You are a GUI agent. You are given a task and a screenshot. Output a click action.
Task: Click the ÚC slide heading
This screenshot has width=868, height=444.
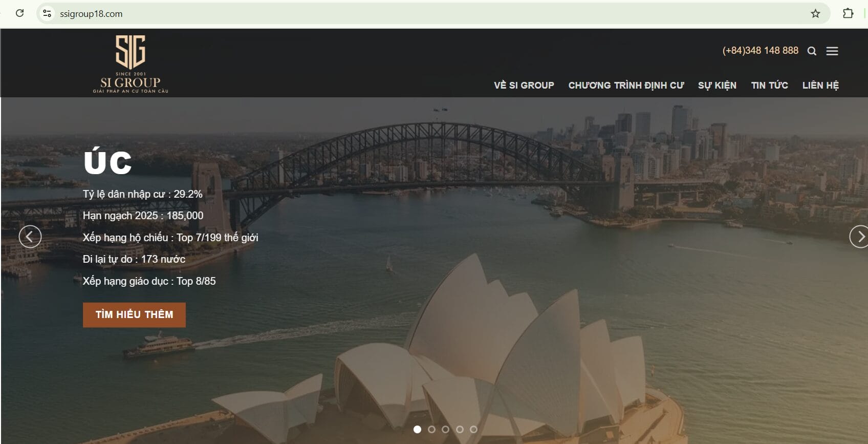[107, 160]
